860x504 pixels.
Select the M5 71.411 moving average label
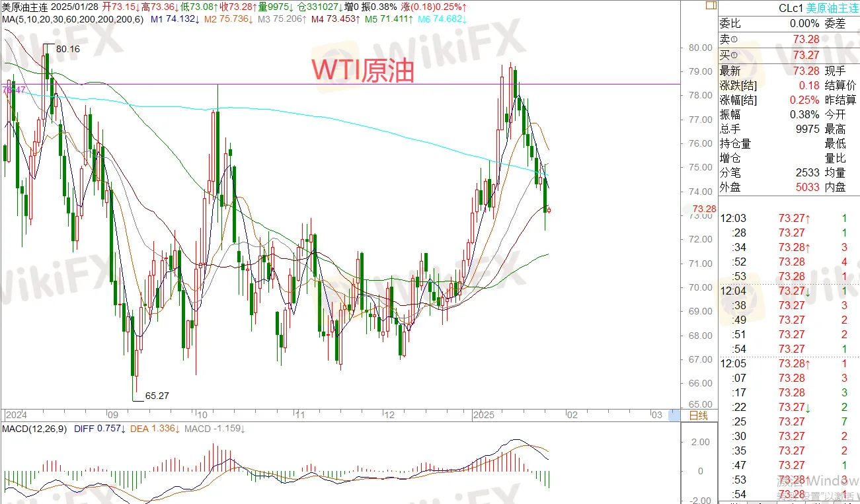tap(388, 18)
